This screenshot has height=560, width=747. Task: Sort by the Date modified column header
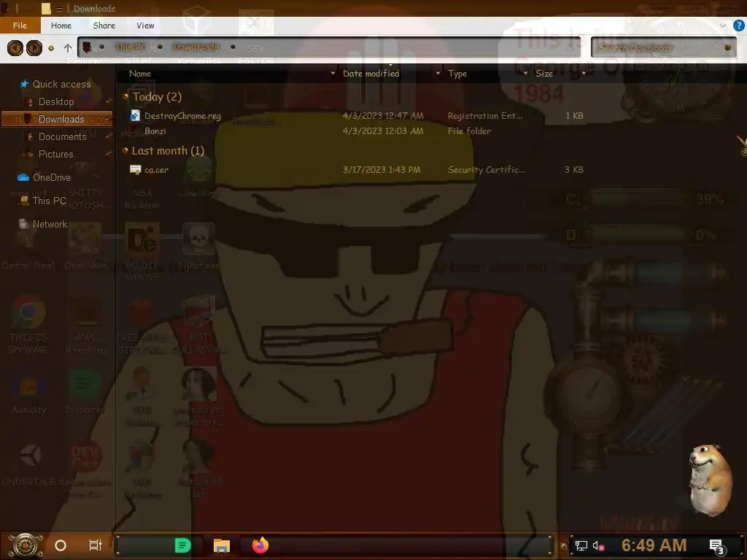tap(371, 74)
